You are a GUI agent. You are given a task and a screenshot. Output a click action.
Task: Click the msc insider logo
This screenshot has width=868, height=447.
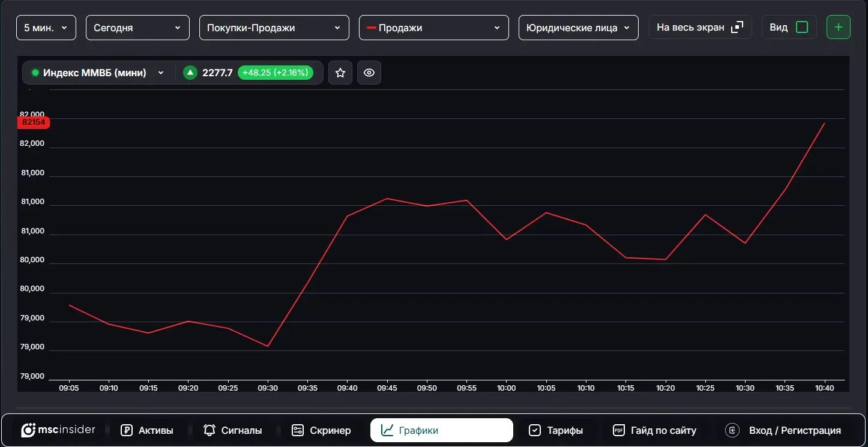pyautogui.click(x=58, y=430)
